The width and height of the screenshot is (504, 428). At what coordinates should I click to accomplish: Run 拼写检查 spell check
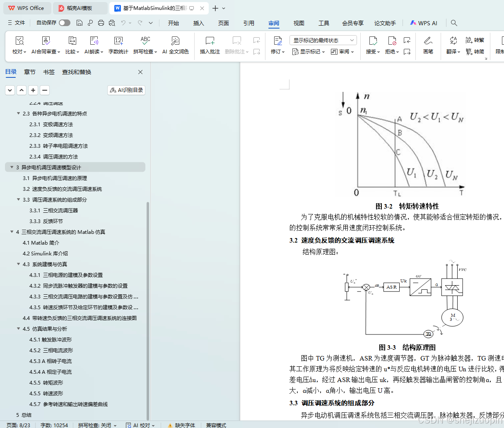[x=145, y=45]
